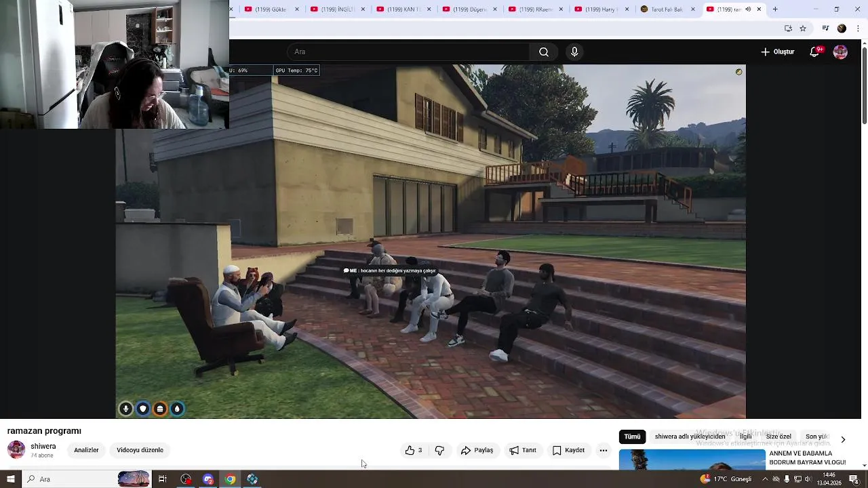Open Oluştur create menu
Image resolution: width=868 pixels, height=488 pixels.
click(777, 52)
